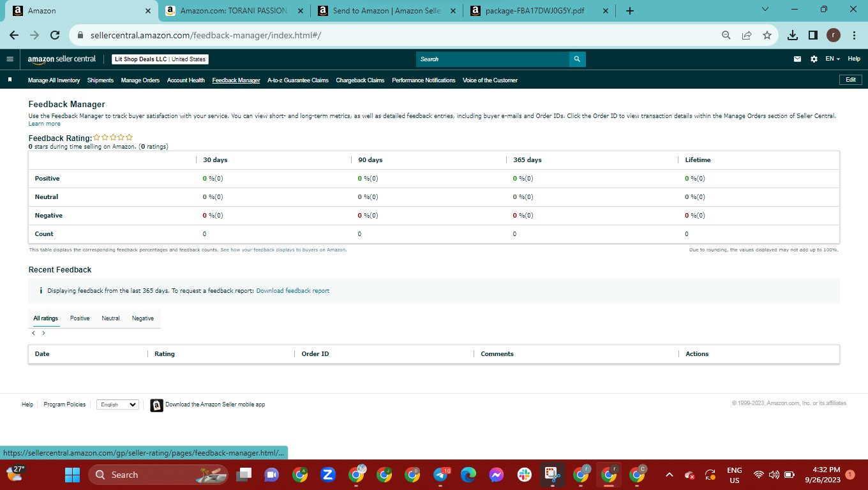Open the English language select in footer
The image size is (868, 490).
pyautogui.click(x=117, y=405)
